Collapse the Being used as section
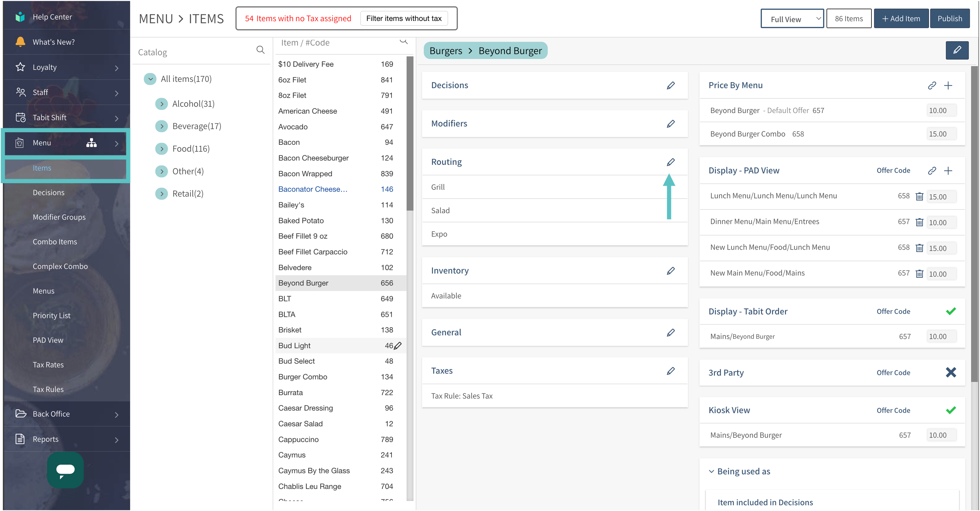The image size is (980, 511). [x=711, y=471]
